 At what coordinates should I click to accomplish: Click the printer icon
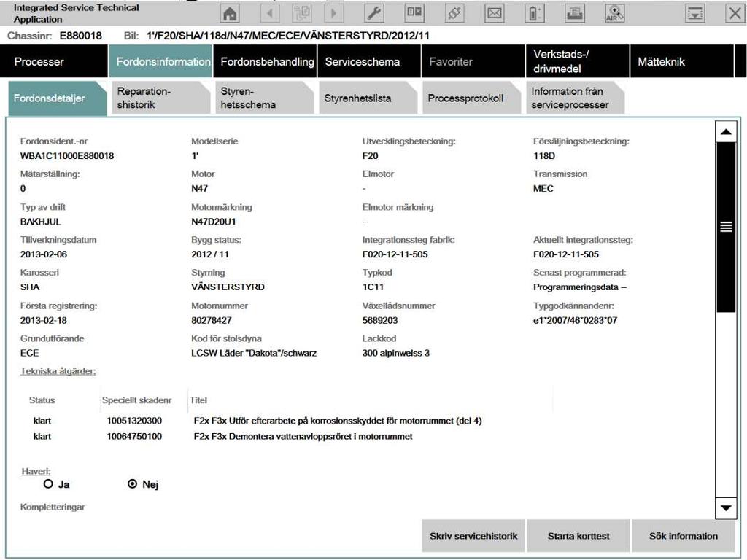pyautogui.click(x=575, y=13)
